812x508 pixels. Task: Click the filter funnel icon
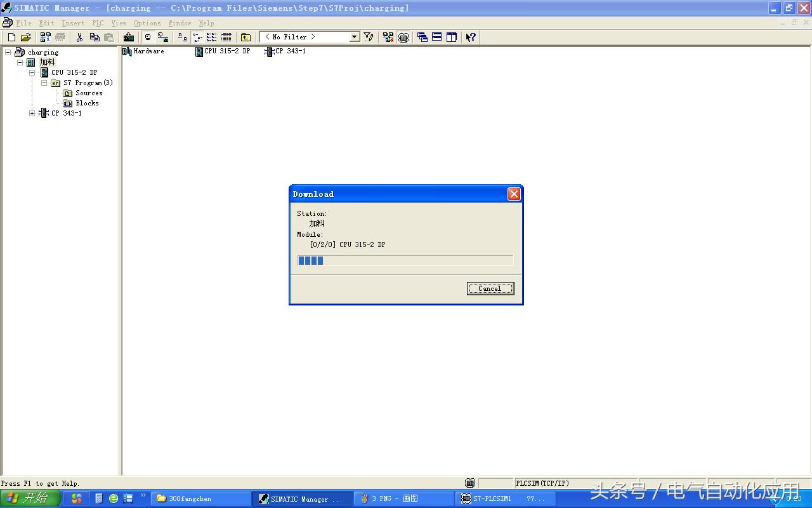[369, 37]
